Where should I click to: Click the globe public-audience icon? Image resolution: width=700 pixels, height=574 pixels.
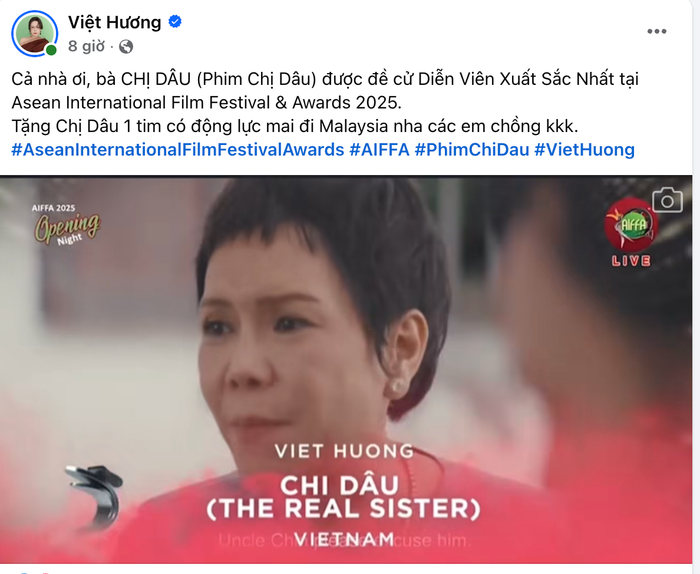tap(126, 46)
